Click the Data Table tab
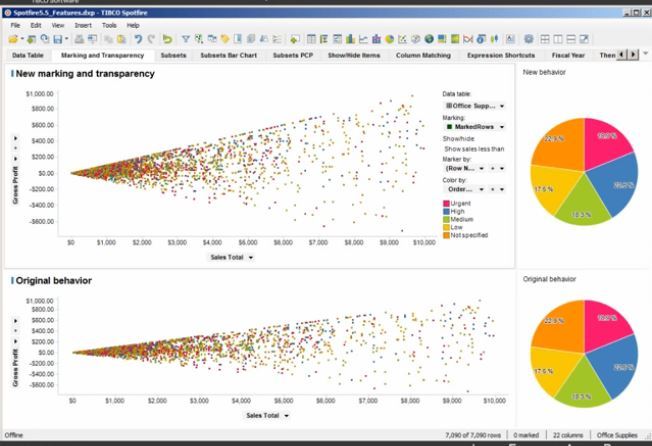Viewport: 652px width, 446px height. (x=27, y=55)
